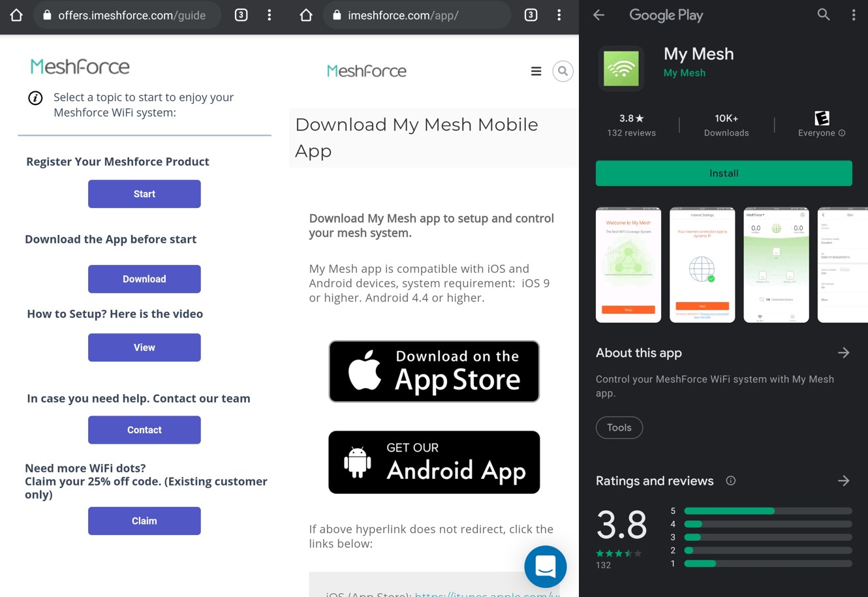
Task: Open search in Google Play
Action: 824,15
